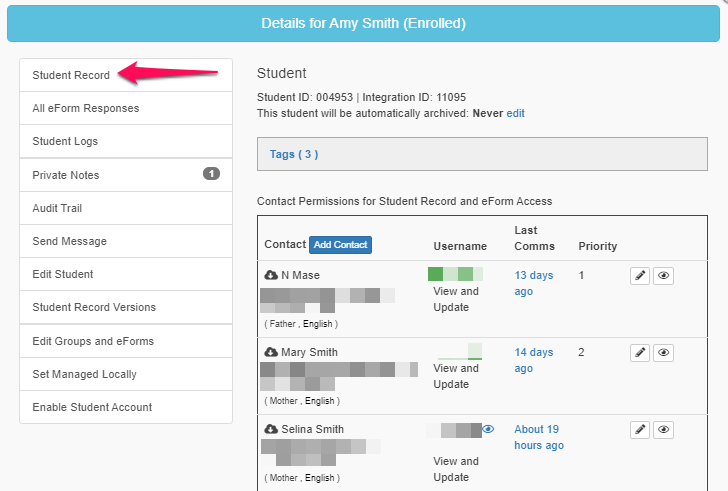Click Details for Amy Smith header bar

pyautogui.click(x=363, y=23)
